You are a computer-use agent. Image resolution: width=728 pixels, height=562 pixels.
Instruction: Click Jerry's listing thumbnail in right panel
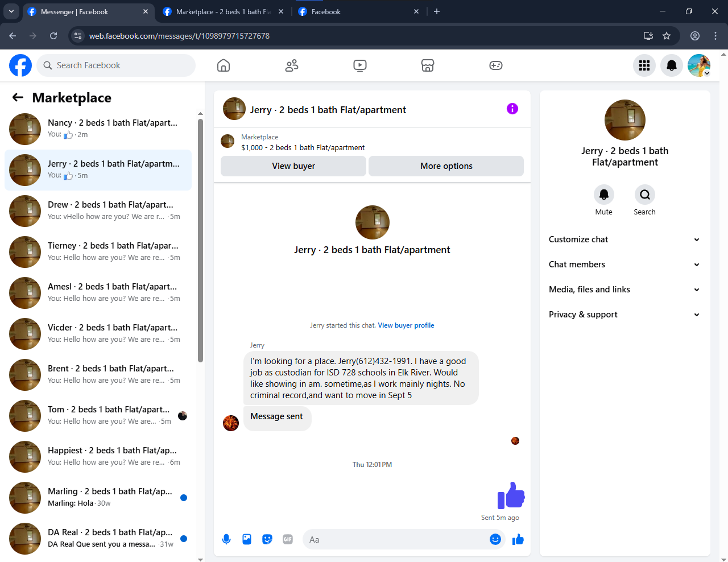[x=624, y=120]
